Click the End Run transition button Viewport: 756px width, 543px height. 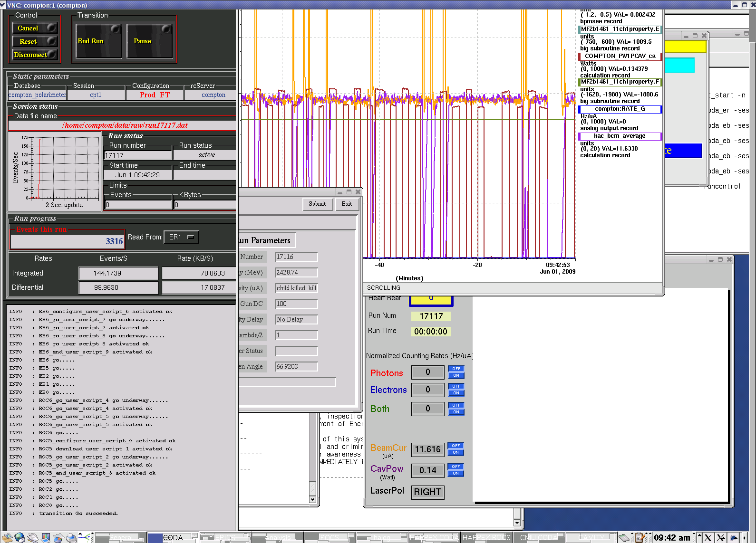pos(99,41)
